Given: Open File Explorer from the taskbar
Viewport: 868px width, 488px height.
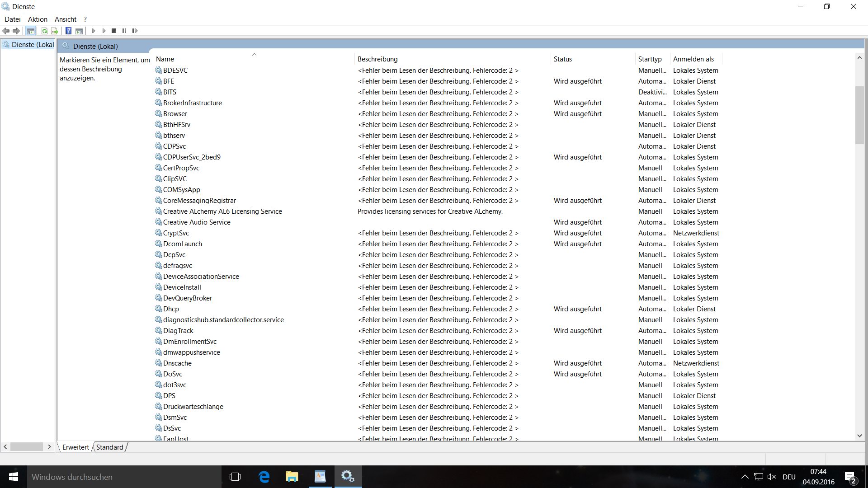Looking at the screenshot, I should tap(292, 477).
